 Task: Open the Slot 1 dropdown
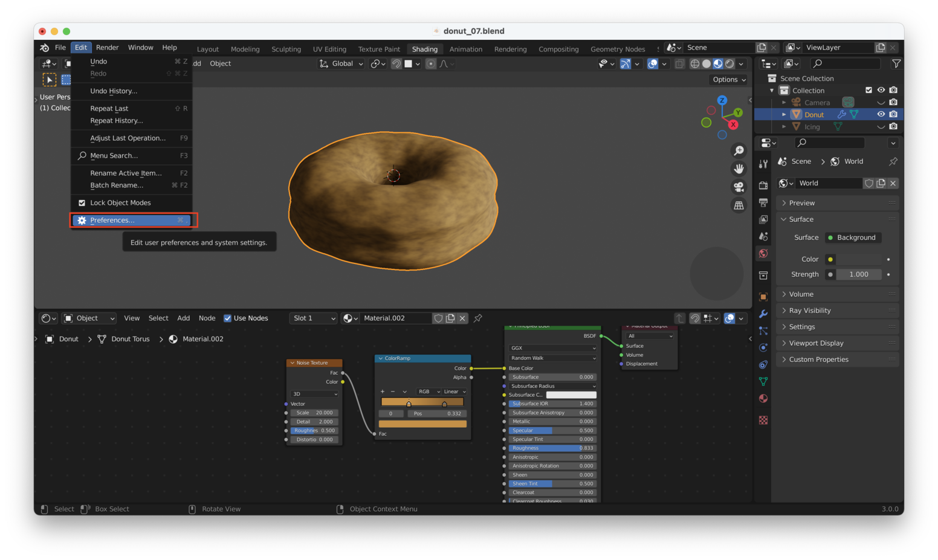312,318
